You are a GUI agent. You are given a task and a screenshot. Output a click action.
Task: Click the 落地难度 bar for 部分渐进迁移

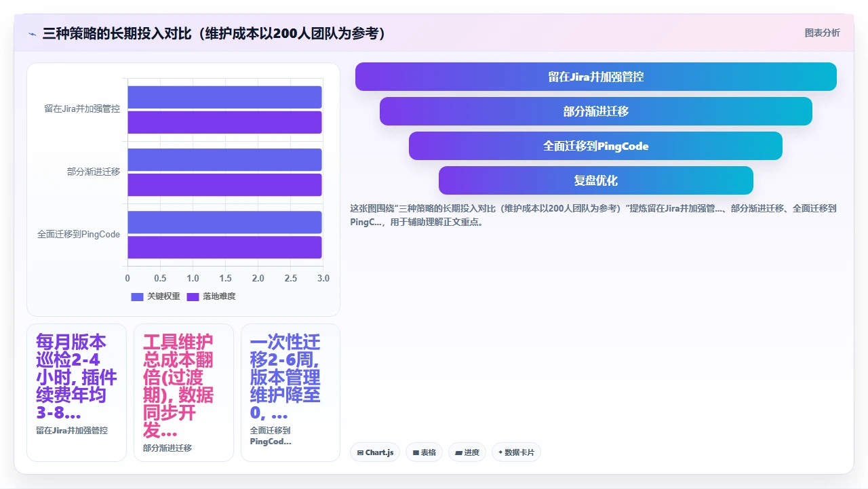[x=224, y=184]
